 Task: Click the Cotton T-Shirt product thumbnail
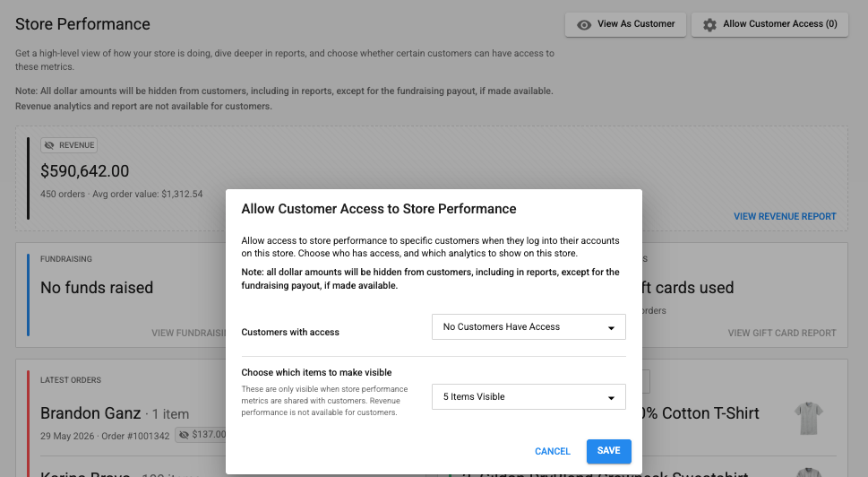[x=809, y=419]
